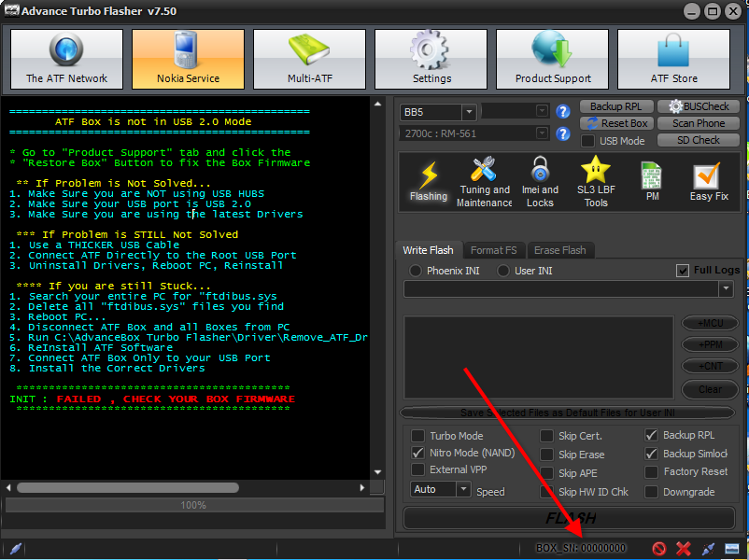The height and width of the screenshot is (560, 749).
Task: Check the Downgrade option
Action: pos(651,492)
